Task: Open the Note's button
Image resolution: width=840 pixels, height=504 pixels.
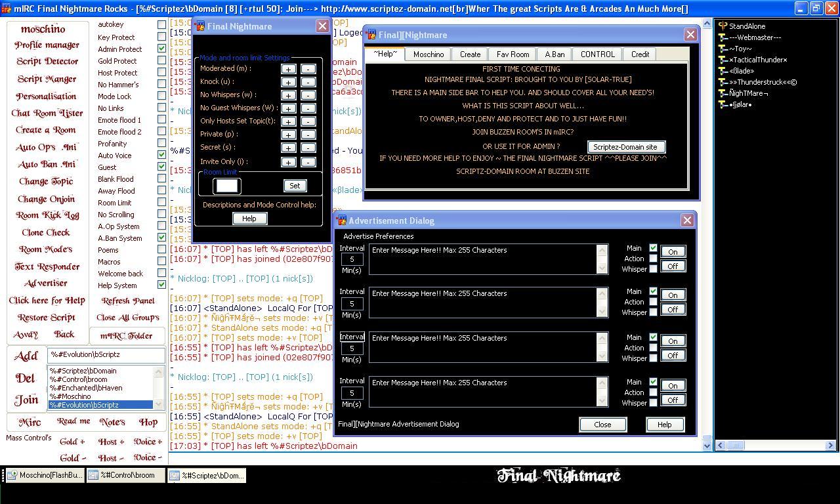Action: click(112, 422)
